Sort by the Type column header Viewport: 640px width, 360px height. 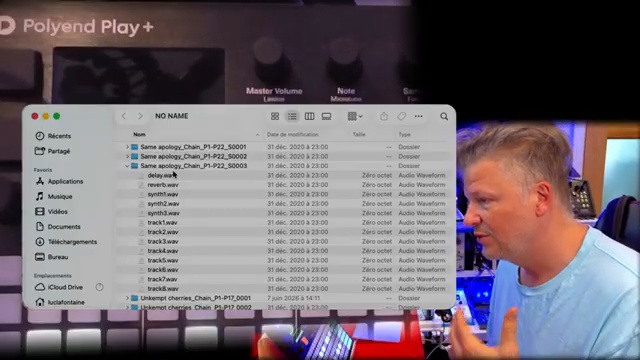[x=404, y=134]
